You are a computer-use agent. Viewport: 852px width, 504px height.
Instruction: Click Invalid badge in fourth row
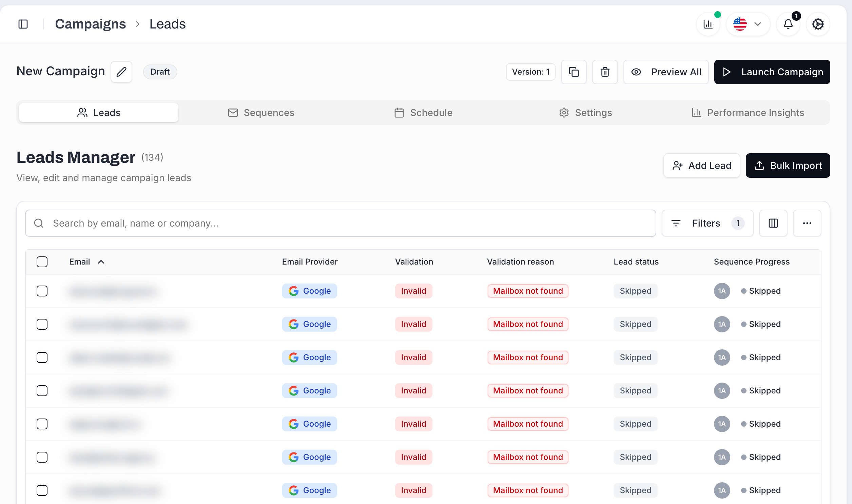click(x=413, y=391)
